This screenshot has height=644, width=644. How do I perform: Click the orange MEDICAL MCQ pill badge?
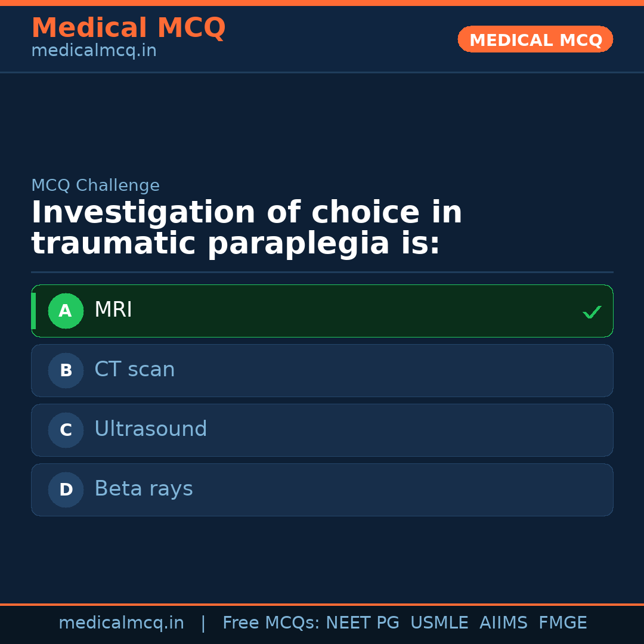(x=535, y=39)
